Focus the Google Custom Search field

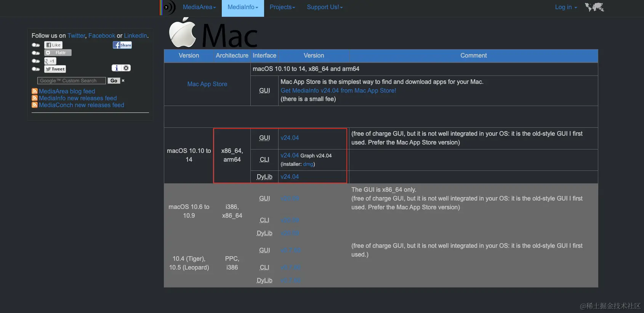pos(72,80)
